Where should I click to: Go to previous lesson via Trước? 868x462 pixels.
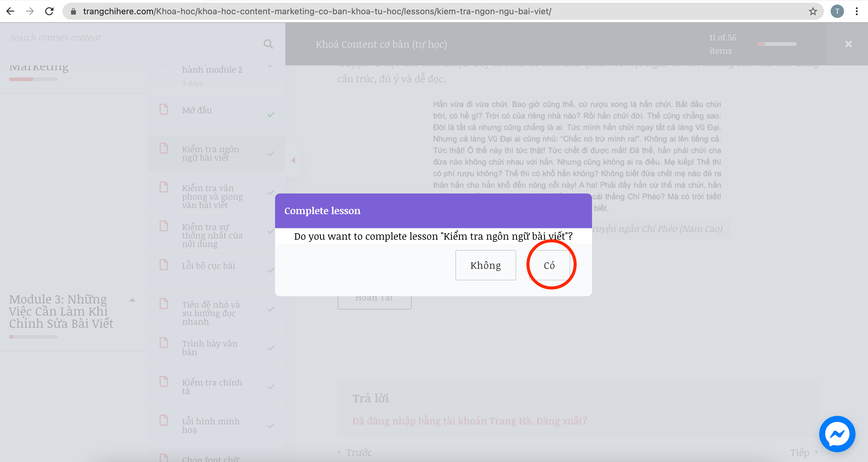click(355, 452)
